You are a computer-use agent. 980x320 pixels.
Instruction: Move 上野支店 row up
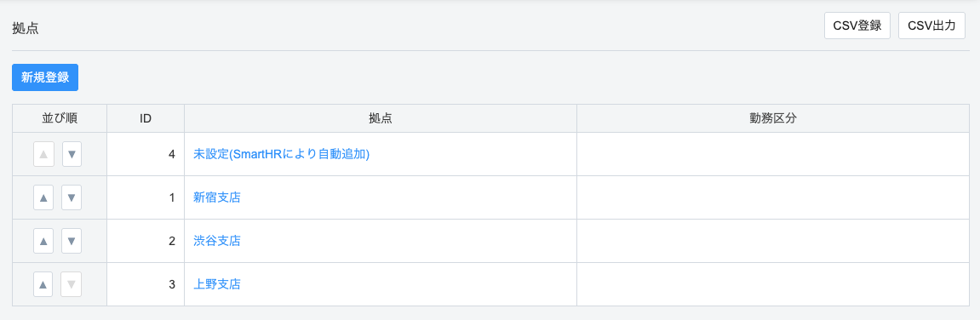43,284
